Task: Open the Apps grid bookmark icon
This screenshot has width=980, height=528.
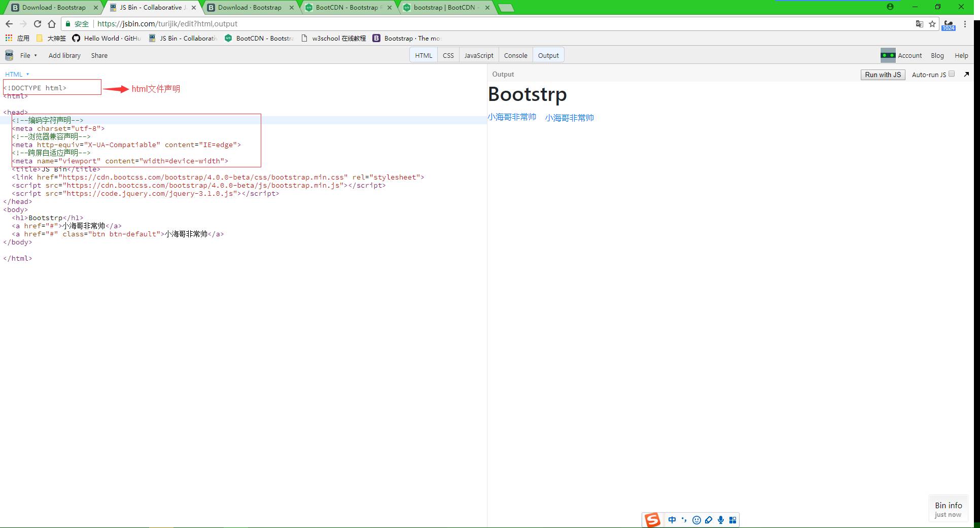Action: (9, 38)
